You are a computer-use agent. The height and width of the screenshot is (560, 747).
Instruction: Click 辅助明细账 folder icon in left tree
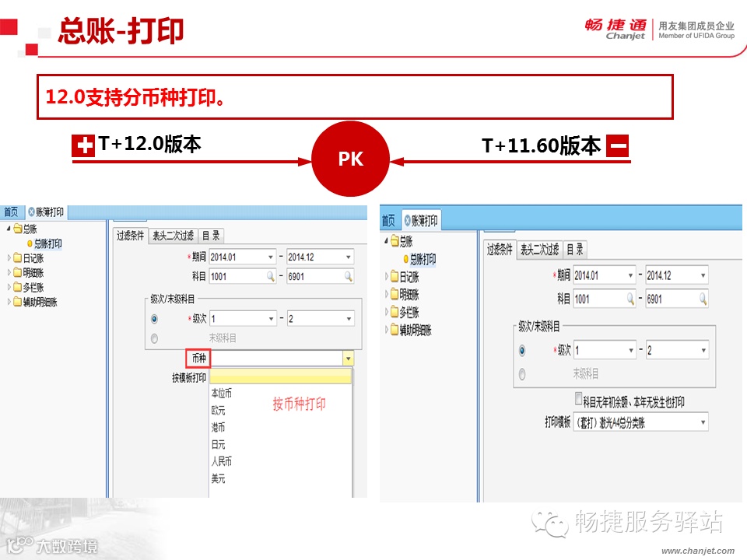18,302
